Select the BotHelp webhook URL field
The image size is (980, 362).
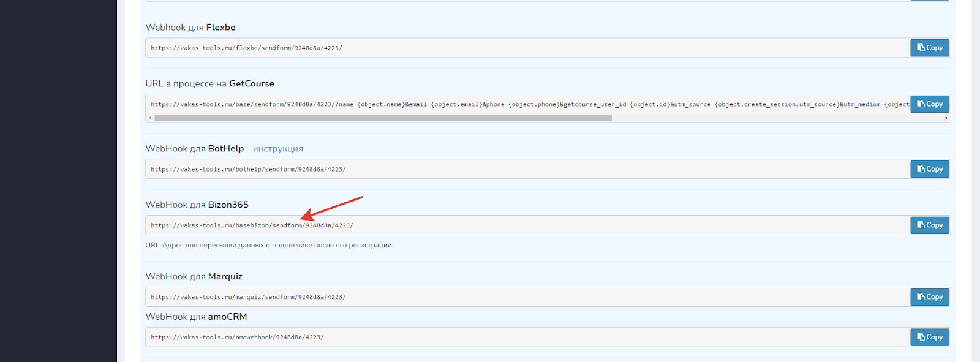(527, 169)
